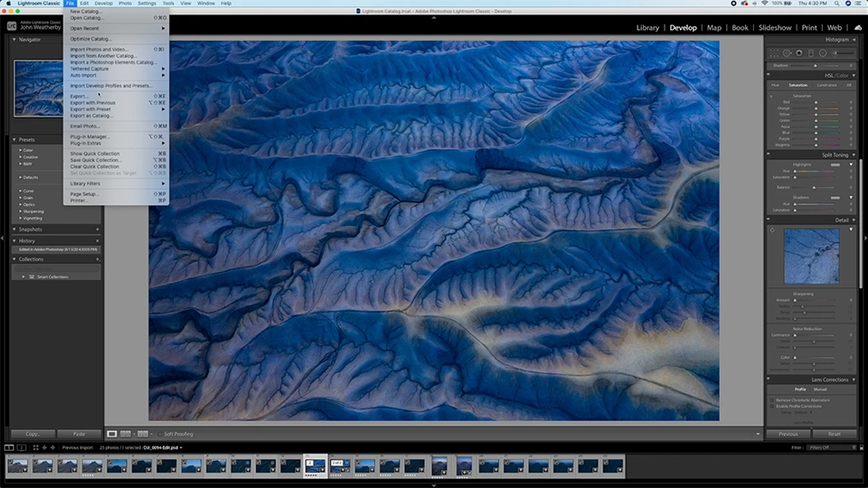This screenshot has height=488, width=868.
Task: Choose Manual in Lens Corrections
Action: [820, 389]
